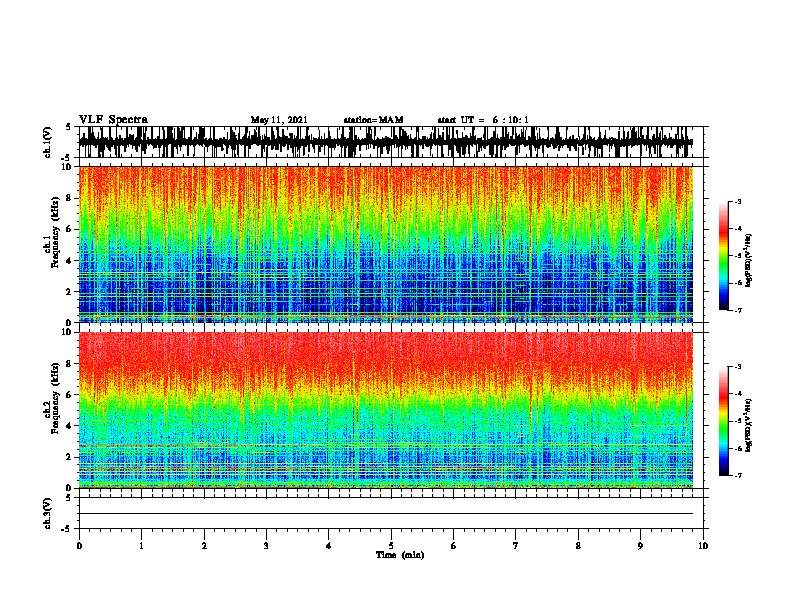The image size is (792, 612).
Task: Click the log(PSD) label beside ch.2 color bar
Action: click(x=749, y=425)
